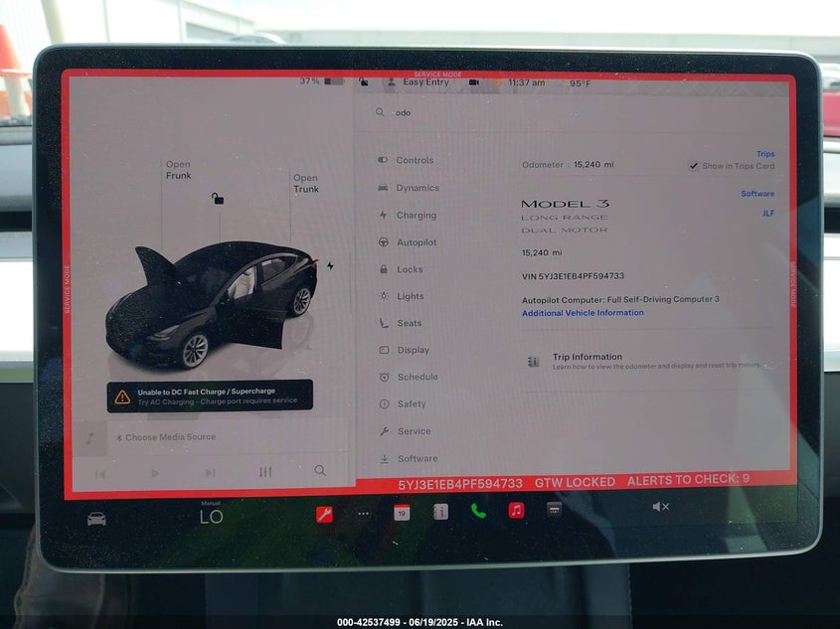Select Autopilot in settings menu
The width and height of the screenshot is (840, 629).
416,242
